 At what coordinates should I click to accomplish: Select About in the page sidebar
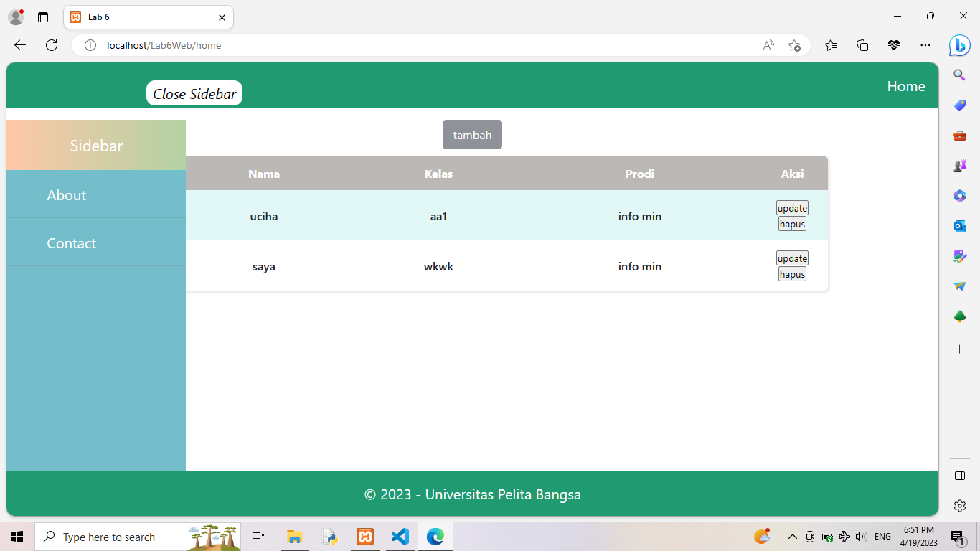pos(66,194)
